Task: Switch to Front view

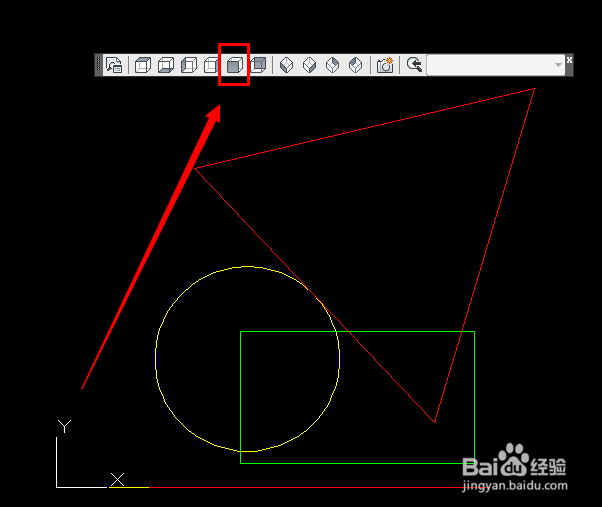Action: click(235, 65)
